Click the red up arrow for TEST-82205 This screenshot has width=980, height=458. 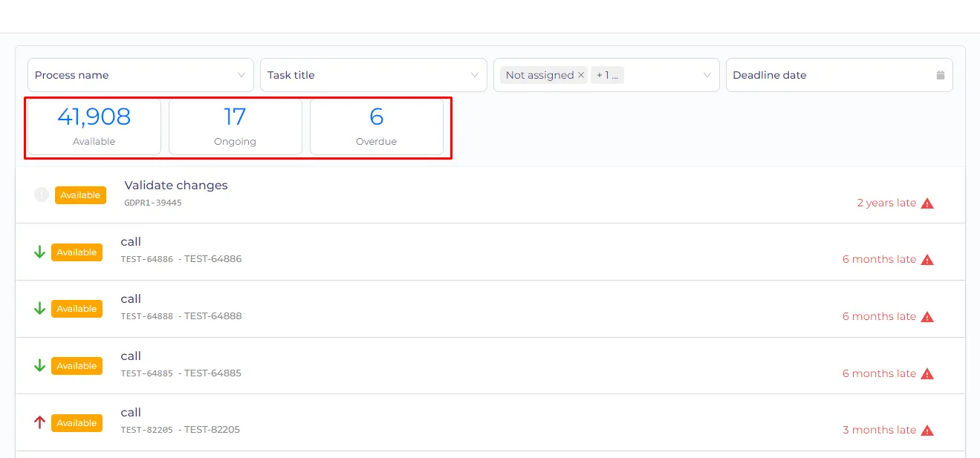40,422
